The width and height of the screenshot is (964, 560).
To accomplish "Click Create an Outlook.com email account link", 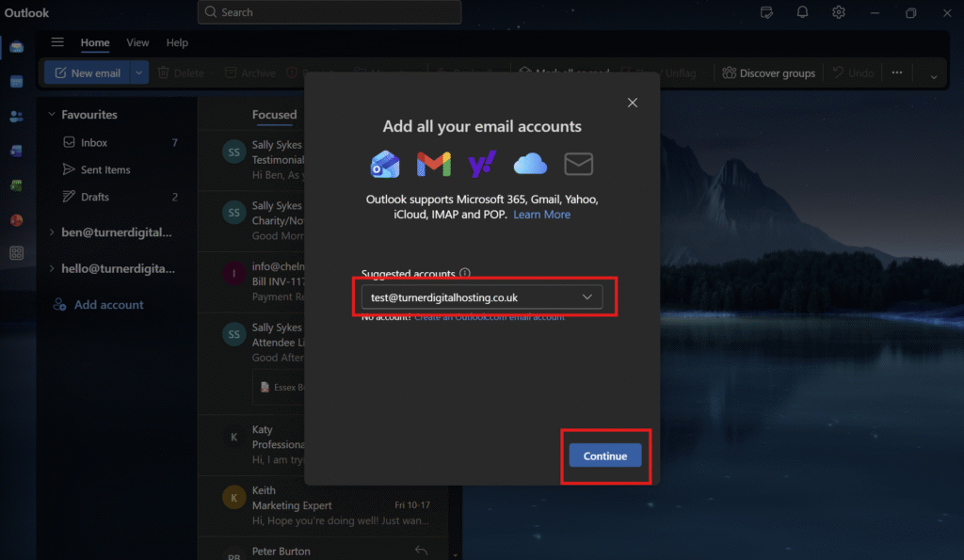I will pos(490,317).
